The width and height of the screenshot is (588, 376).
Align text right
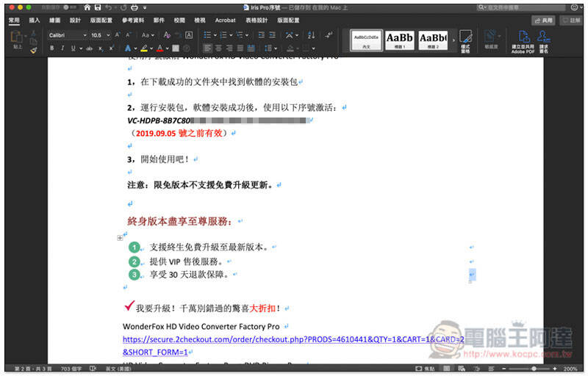(x=229, y=48)
